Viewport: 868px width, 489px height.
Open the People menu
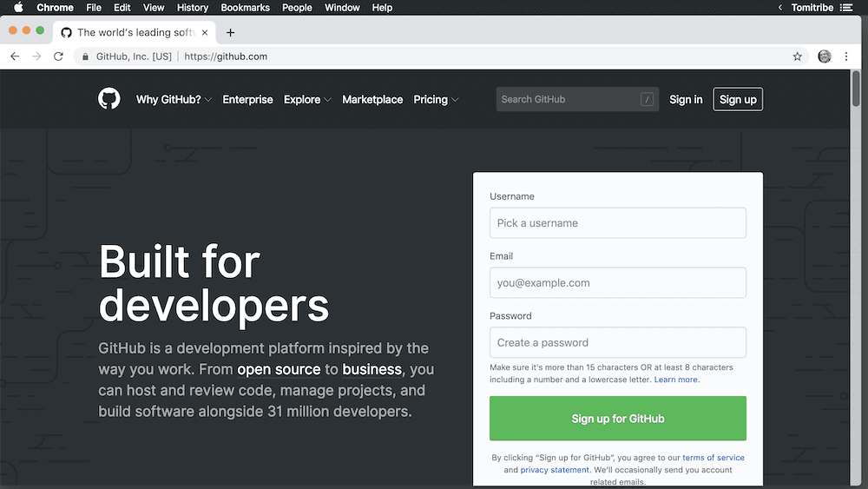pyautogui.click(x=297, y=7)
